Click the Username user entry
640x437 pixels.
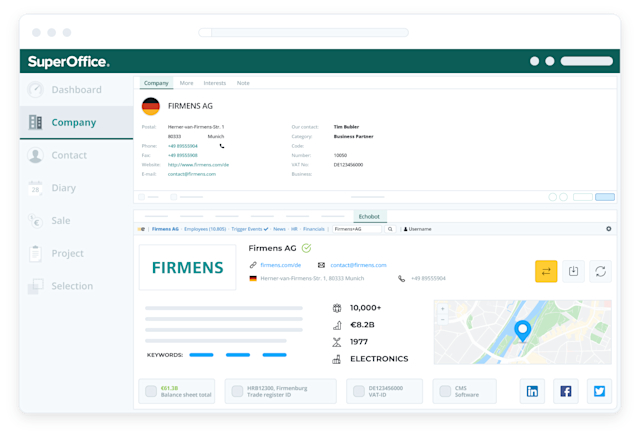pos(417,229)
